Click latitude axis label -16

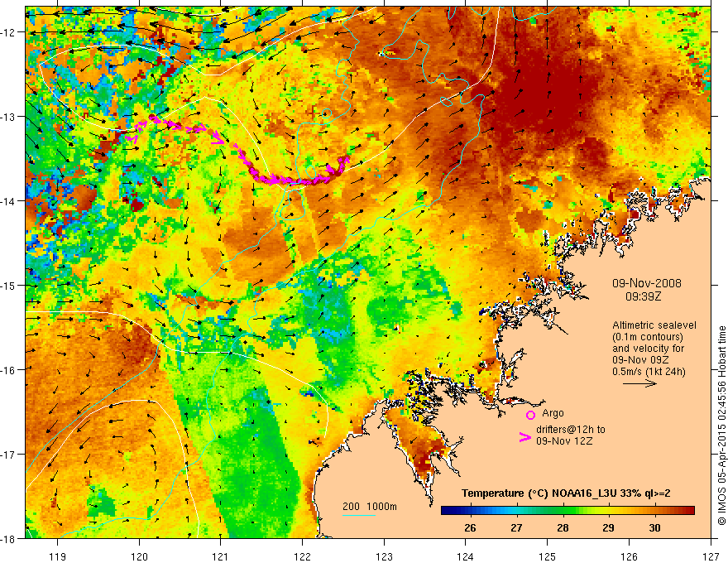8,370
